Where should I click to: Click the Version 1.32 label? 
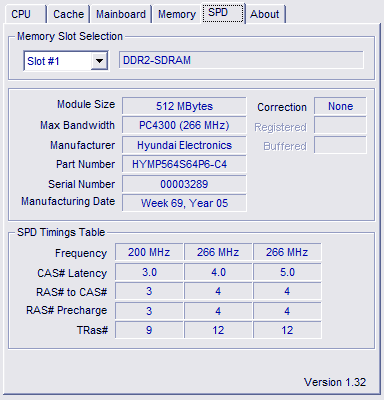pos(335,382)
